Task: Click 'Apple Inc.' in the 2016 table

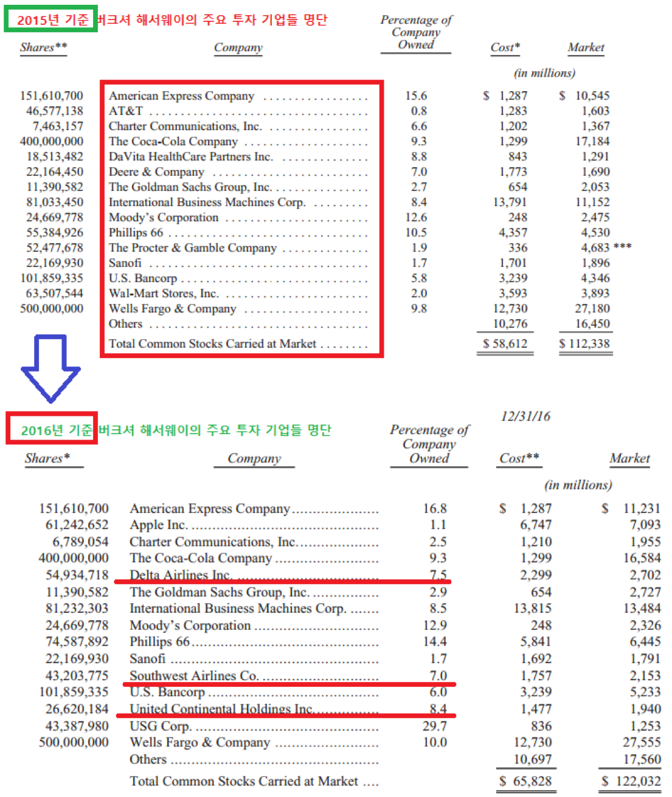Action: point(158,525)
